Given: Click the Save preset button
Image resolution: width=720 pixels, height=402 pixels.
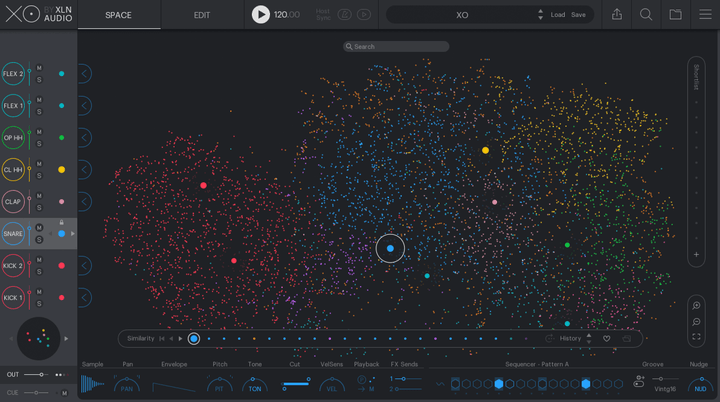Looking at the screenshot, I should coord(578,15).
